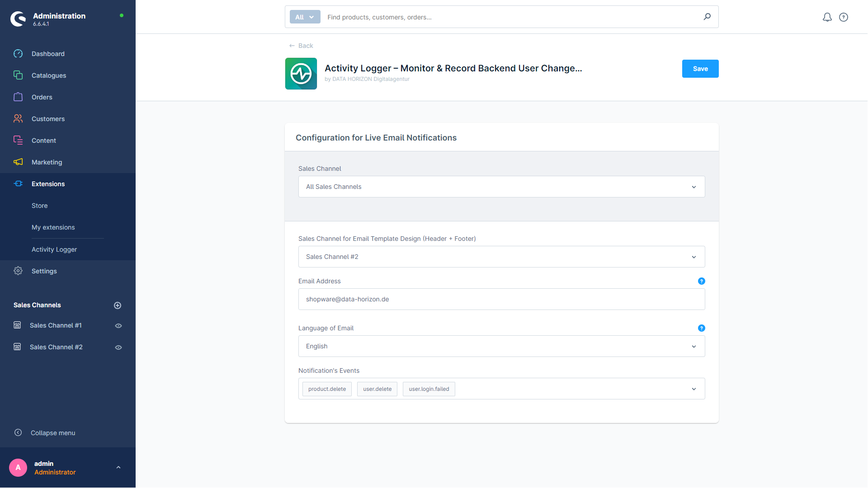Navigate to My Extensions section
This screenshot has height=488, width=868.
53,227
